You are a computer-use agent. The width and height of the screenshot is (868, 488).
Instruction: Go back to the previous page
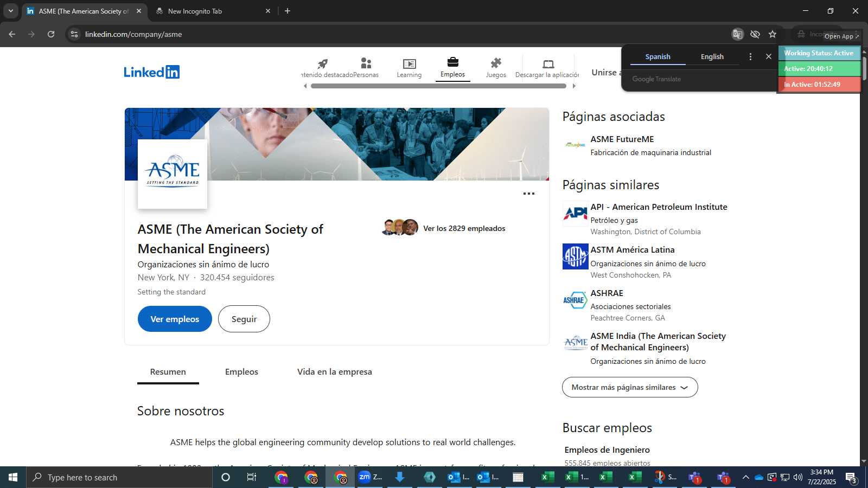pos(12,34)
